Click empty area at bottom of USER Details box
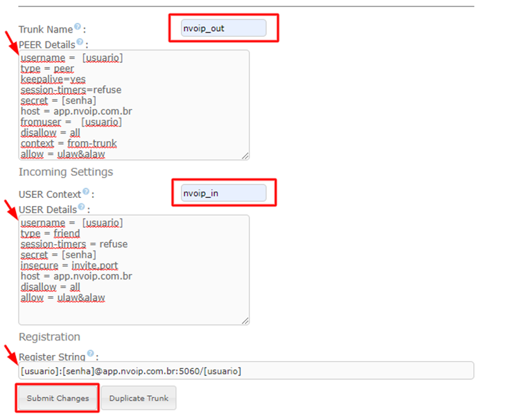Screen dimensions: 514x420 [x=132, y=311]
